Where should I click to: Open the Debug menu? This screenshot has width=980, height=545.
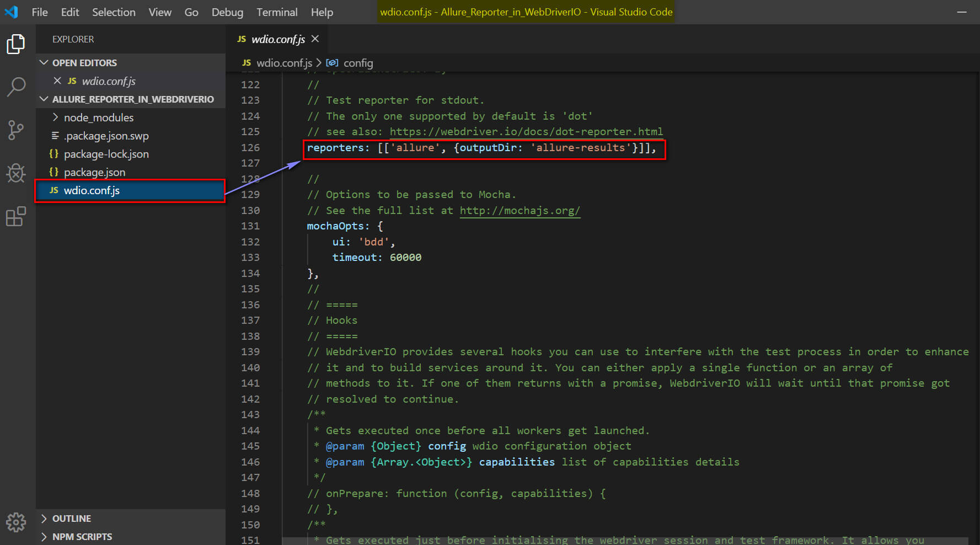pyautogui.click(x=227, y=12)
